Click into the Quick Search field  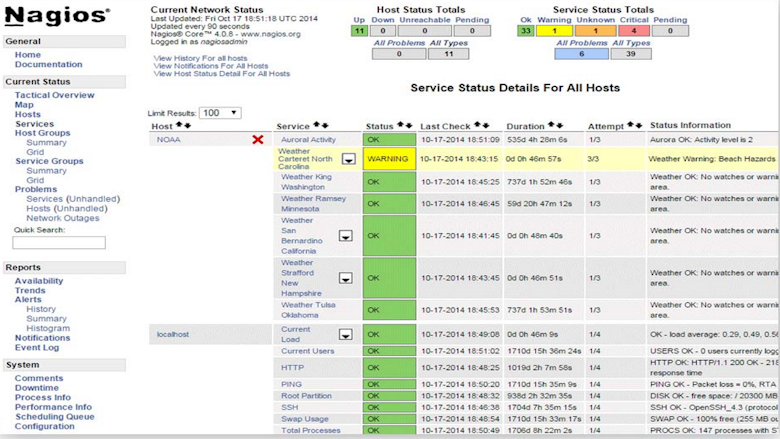pos(59,243)
